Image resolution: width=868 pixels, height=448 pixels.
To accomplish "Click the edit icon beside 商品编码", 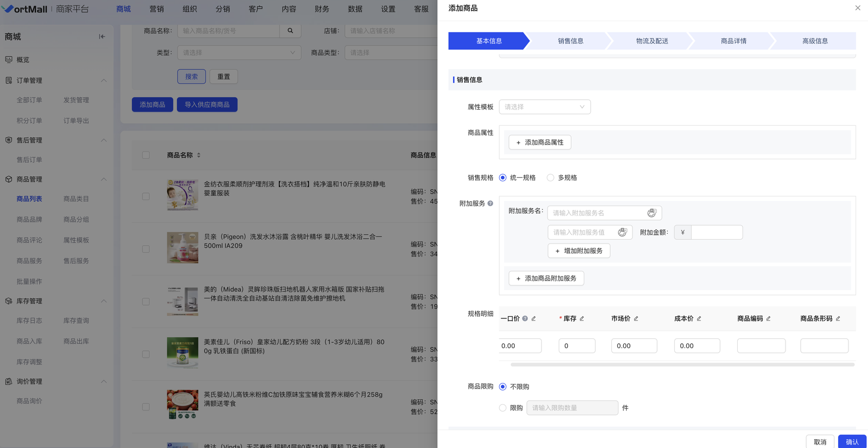I will pyautogui.click(x=769, y=319).
